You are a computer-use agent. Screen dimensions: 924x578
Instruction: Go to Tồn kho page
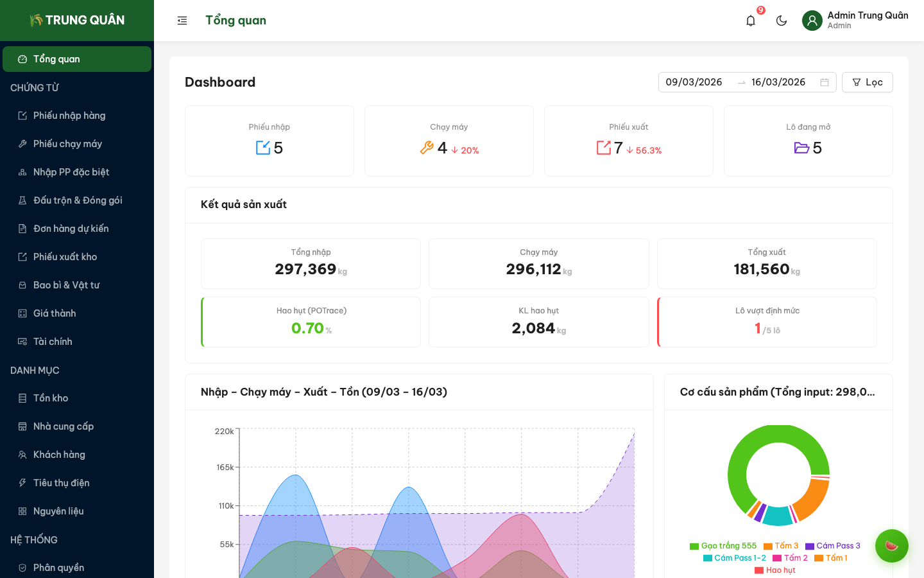(x=51, y=398)
